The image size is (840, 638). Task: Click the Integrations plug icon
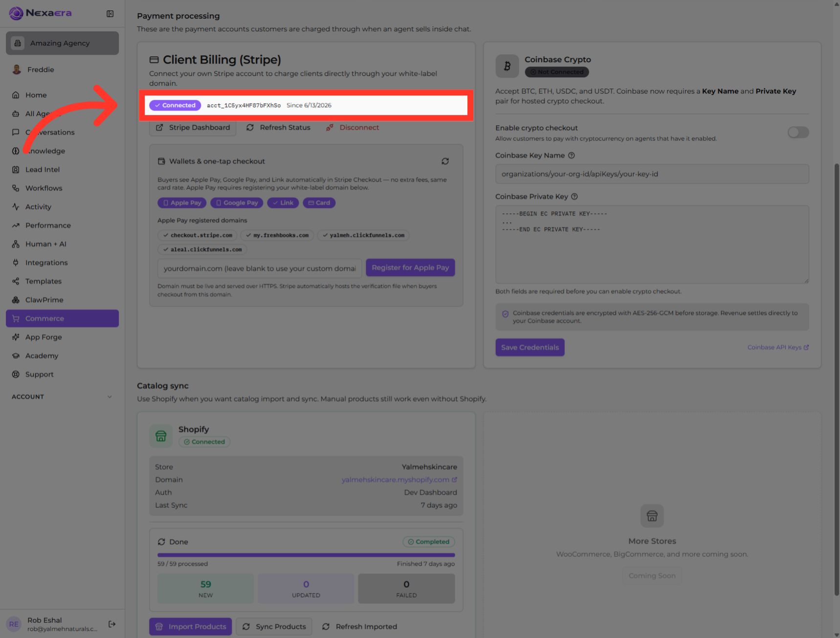16,263
